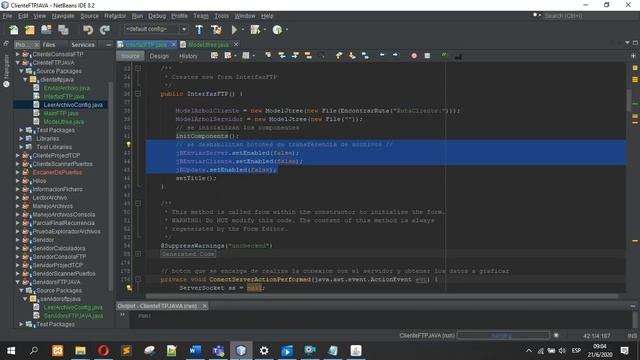Collapse the ServidorsFTPJAVA project node
This screenshot has height=360, width=640.
coord(18,282)
